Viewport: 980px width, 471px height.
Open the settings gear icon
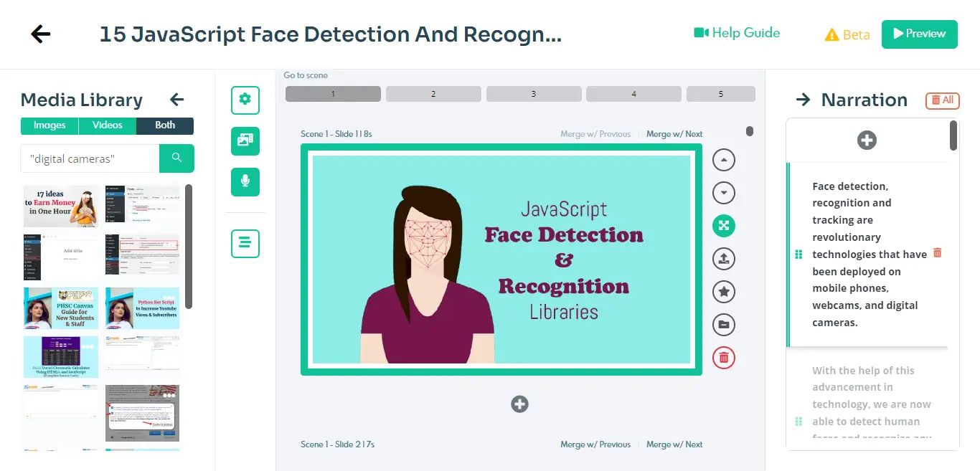point(245,100)
